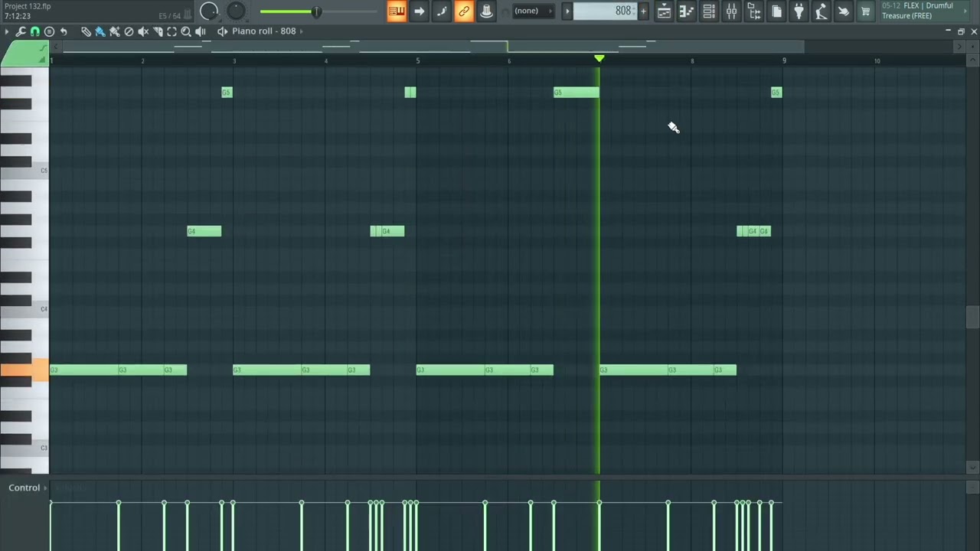Select the first G3 note at bar 1
Viewport: 980px width, 551px height.
[x=83, y=370]
